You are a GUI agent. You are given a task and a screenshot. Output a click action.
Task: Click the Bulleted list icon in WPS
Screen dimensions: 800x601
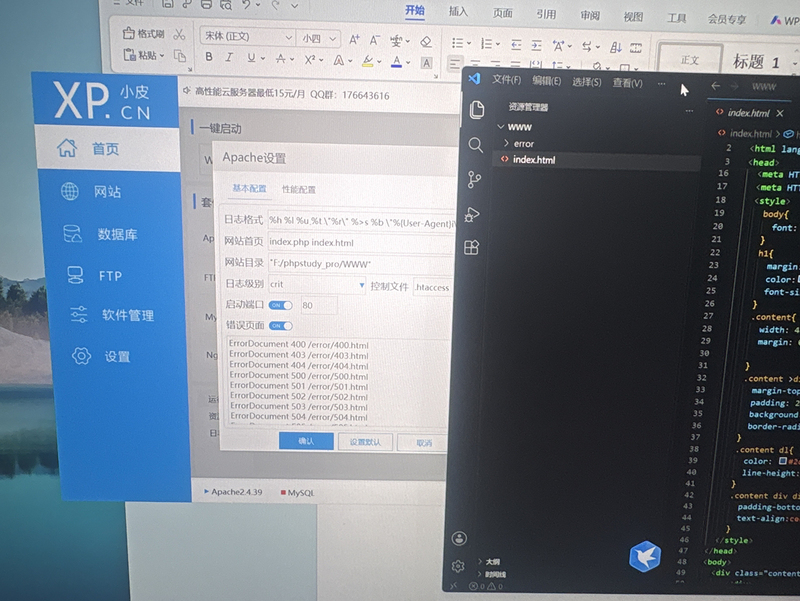pyautogui.click(x=457, y=43)
